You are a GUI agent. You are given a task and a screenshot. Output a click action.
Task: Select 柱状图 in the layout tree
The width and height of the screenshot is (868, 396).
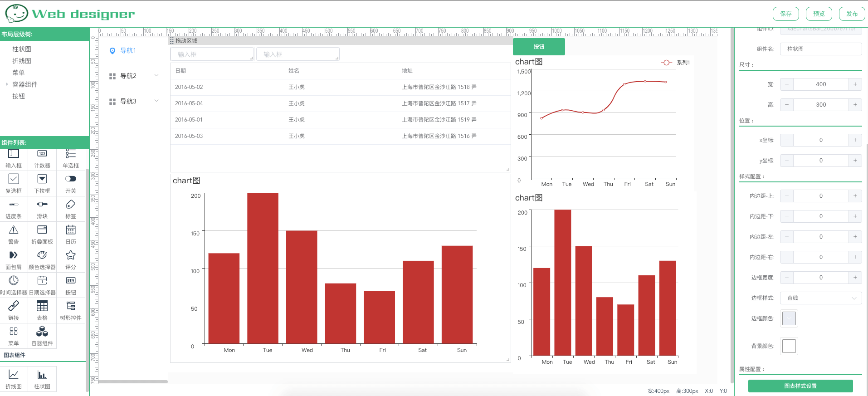[x=22, y=49]
